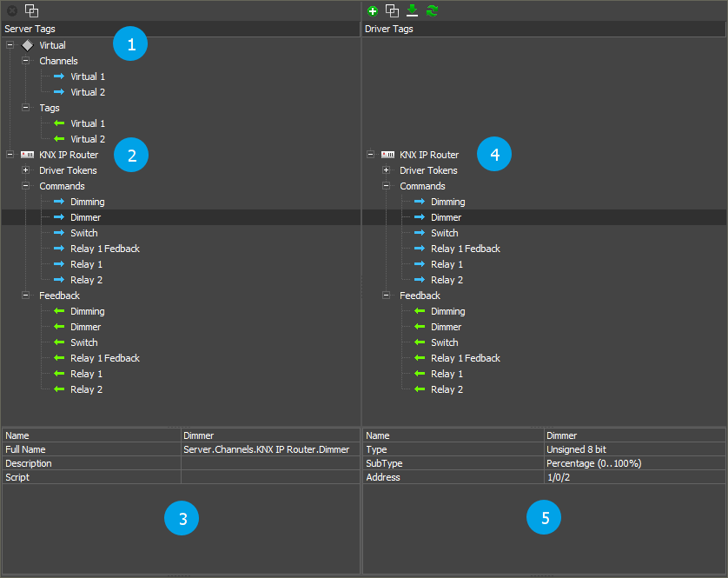Screen dimensions: 728x578
Task: Select Virtual 1 under Channels
Action: (x=87, y=76)
